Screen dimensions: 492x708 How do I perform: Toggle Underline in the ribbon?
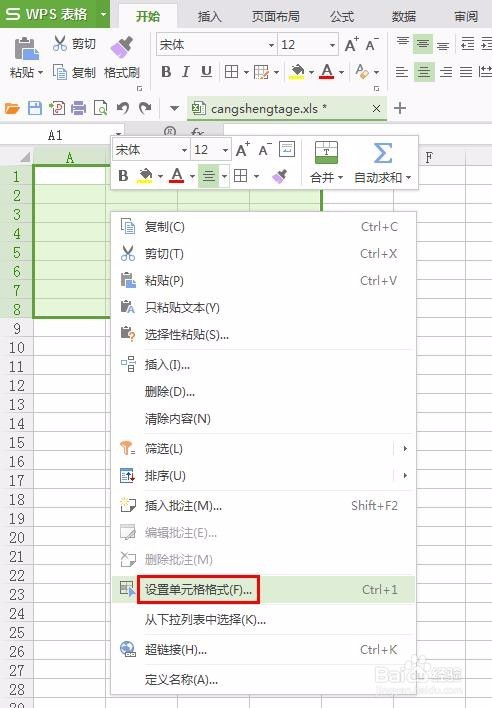tap(206, 71)
